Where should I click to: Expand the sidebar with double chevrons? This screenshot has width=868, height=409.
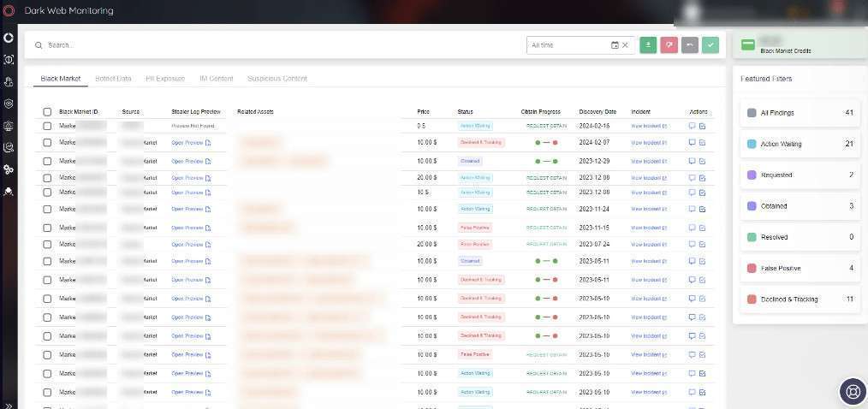[x=9, y=405]
